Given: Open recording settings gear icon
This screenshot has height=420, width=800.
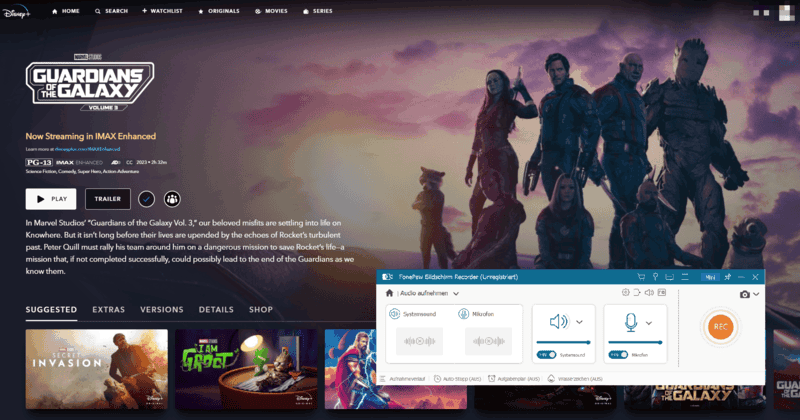Looking at the screenshot, I should pyautogui.click(x=625, y=292).
